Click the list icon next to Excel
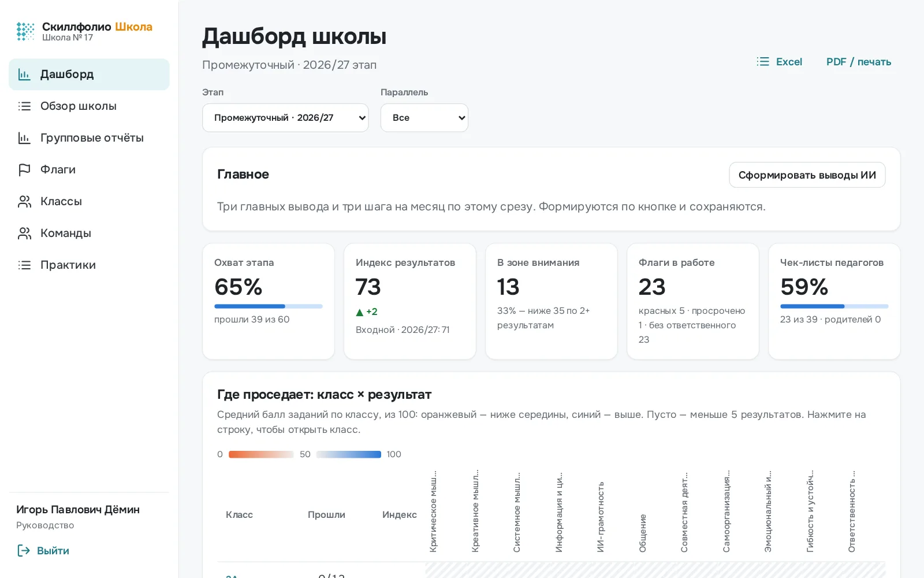This screenshot has height=578, width=924. 763,61
